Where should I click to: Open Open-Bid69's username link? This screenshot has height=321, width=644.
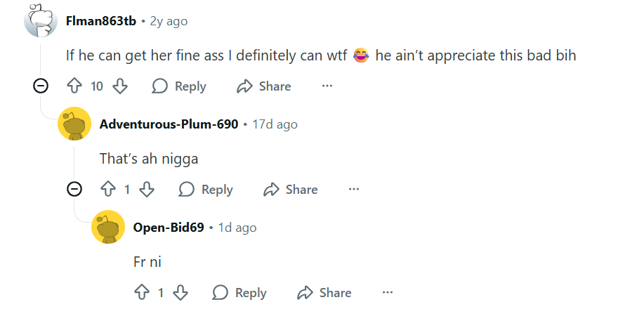pos(169,228)
